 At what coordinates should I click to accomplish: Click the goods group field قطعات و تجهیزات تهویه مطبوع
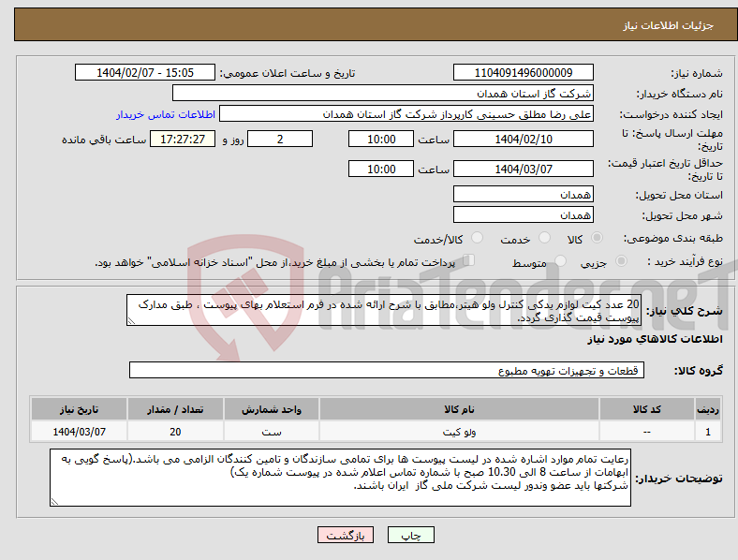(387, 370)
